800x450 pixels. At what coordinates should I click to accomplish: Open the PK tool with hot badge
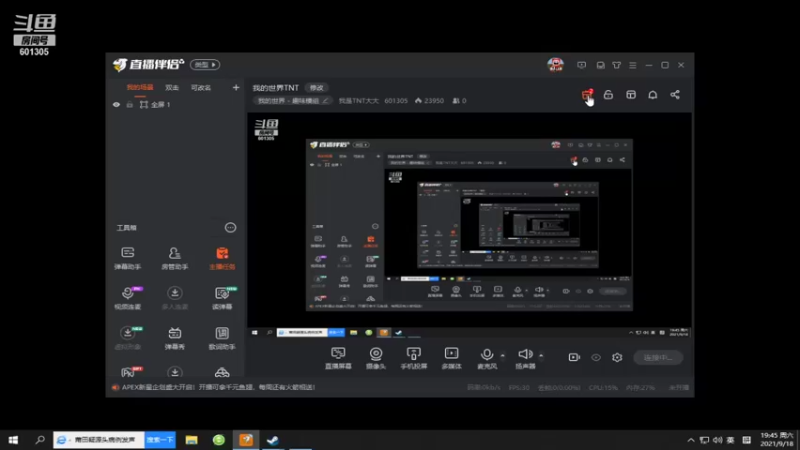pos(129,372)
